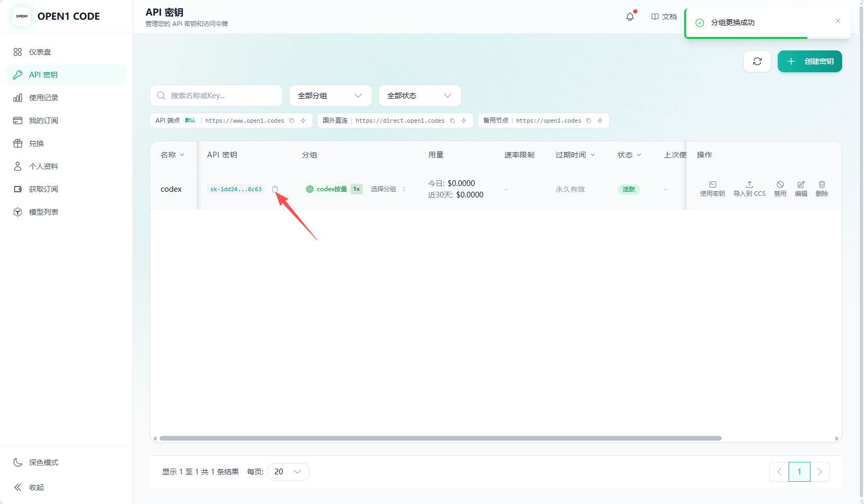
Task: Click the 使用密钥 terminal icon for codex
Action: coord(712,189)
